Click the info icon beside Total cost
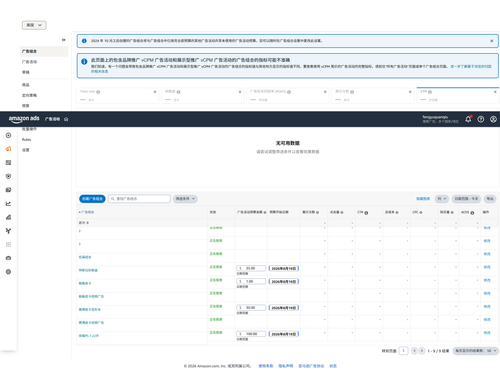This screenshot has height=374, width=500. 98,92
